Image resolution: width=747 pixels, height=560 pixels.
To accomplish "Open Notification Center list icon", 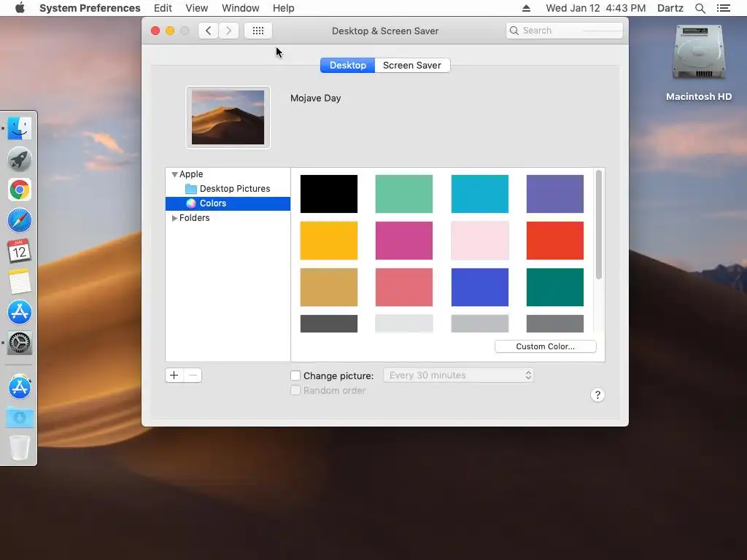I will pos(723,8).
